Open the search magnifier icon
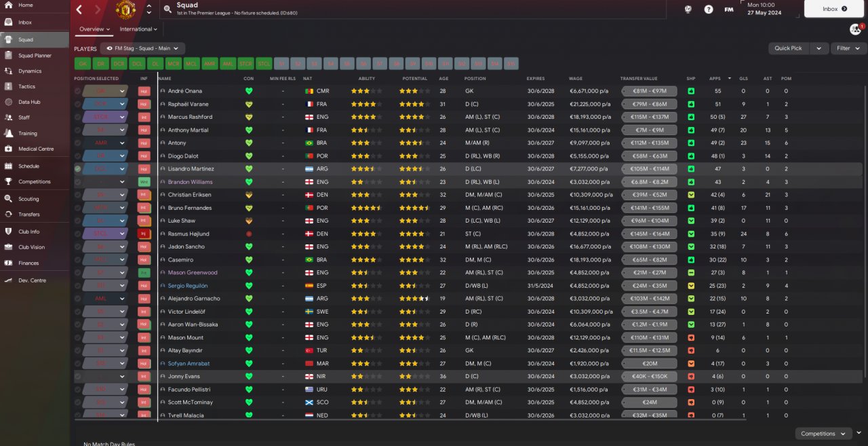868x446 pixels. tap(167, 10)
